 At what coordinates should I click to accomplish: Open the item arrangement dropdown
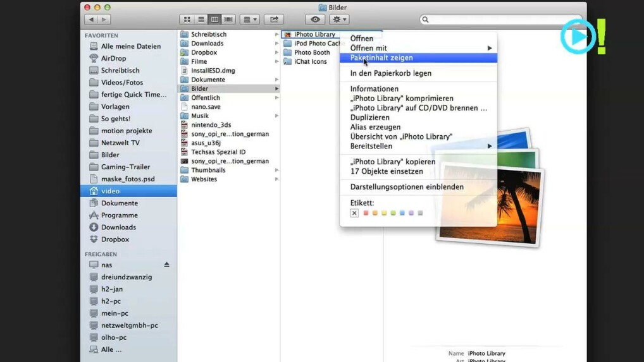click(x=250, y=20)
